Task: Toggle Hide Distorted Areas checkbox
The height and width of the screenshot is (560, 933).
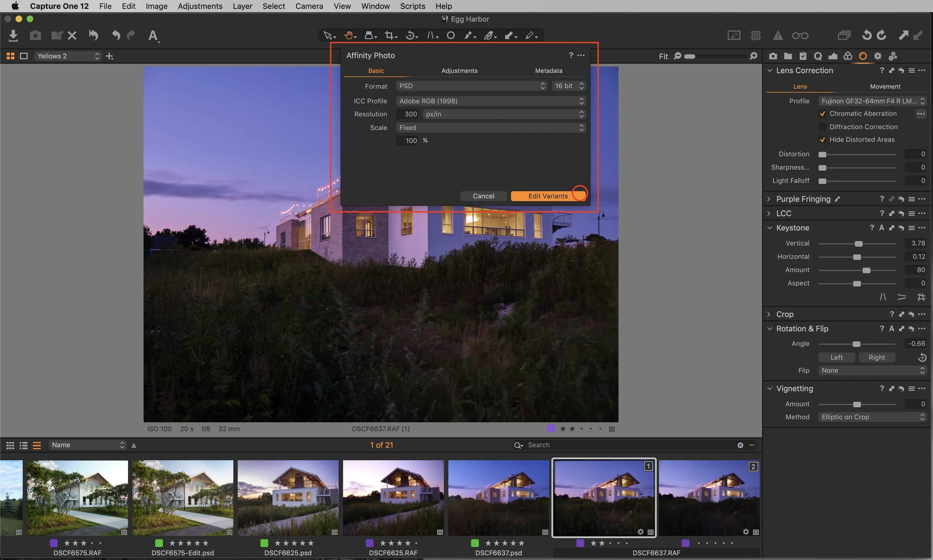Action: [x=822, y=140]
